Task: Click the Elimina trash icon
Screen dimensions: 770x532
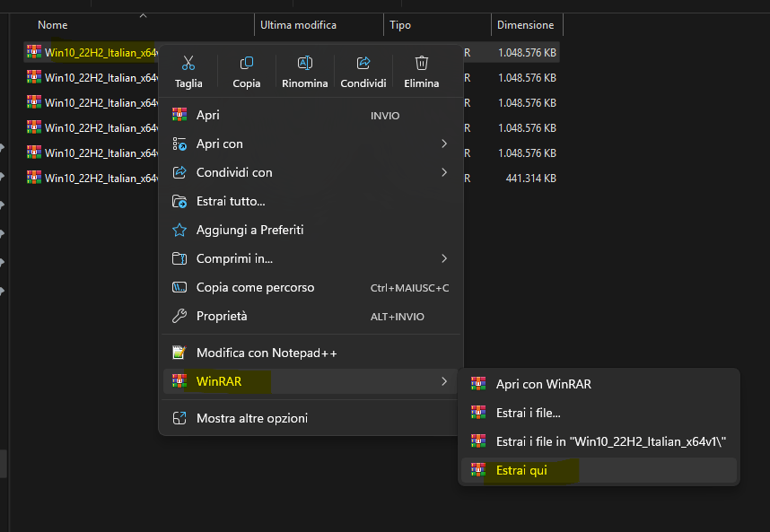Action: [422, 64]
